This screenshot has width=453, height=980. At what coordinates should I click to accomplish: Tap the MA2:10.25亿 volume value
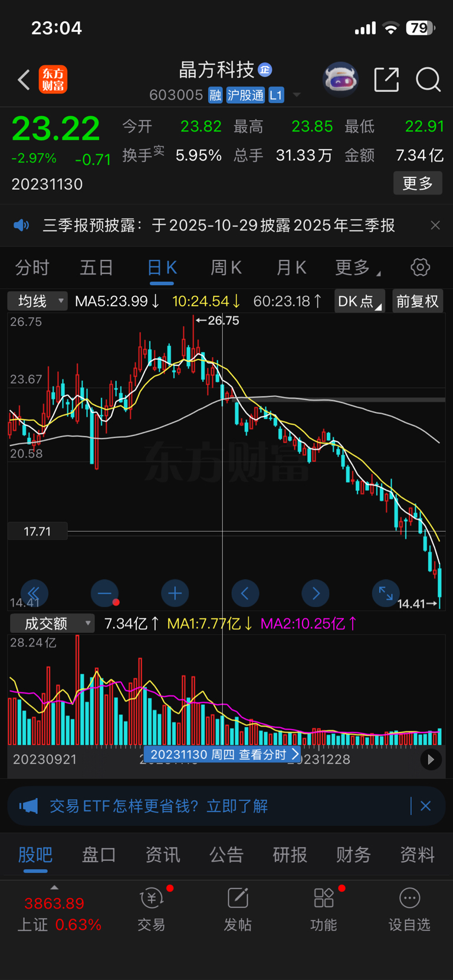(x=309, y=623)
